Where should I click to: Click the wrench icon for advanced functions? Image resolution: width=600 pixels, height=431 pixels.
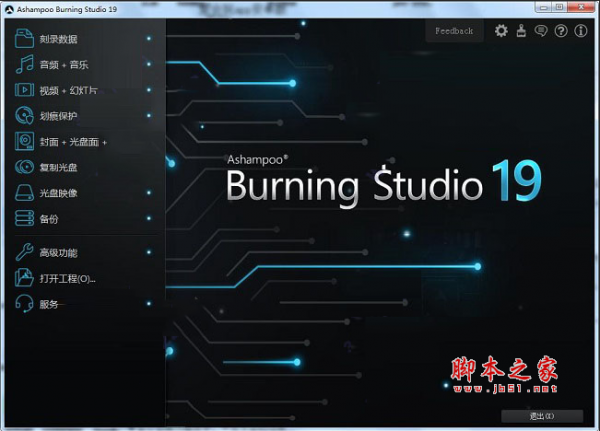(x=24, y=252)
